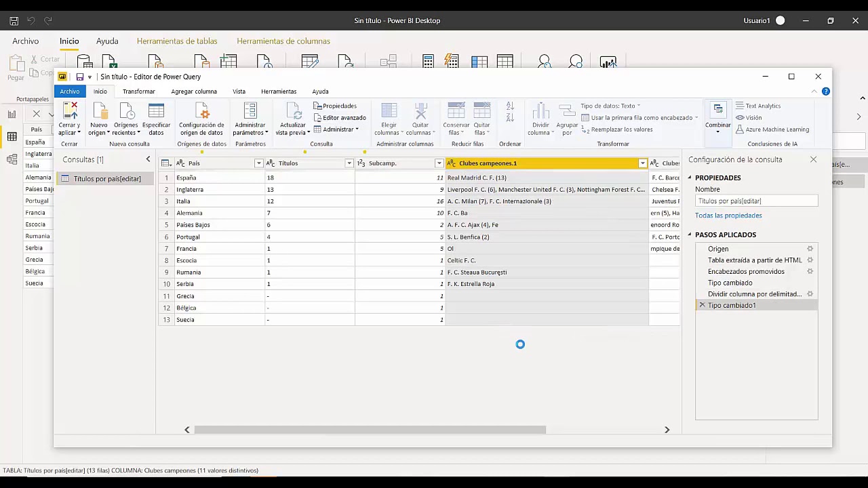Image resolution: width=868 pixels, height=488 pixels.
Task: Open the Vista tab
Action: point(239,91)
